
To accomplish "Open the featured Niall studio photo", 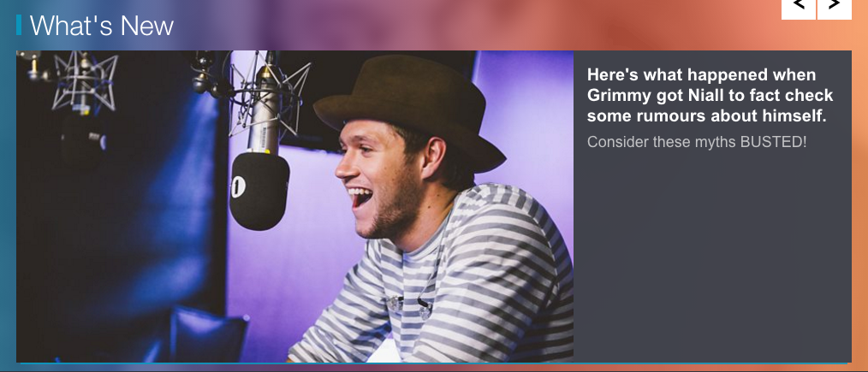I will (294, 207).
